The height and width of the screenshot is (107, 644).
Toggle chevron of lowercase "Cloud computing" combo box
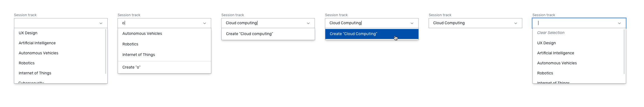[x=308, y=23]
